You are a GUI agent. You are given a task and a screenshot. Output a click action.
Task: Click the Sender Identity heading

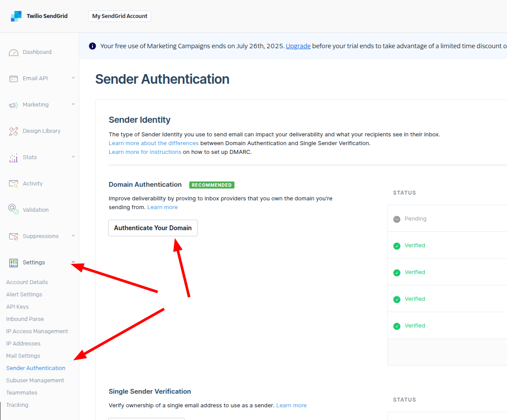tap(140, 120)
